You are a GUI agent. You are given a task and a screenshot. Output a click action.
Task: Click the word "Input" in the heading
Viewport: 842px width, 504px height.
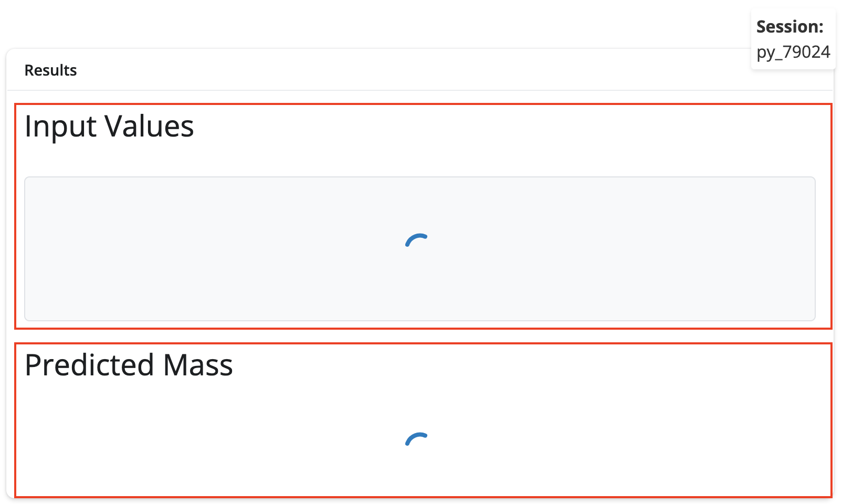[x=60, y=127]
